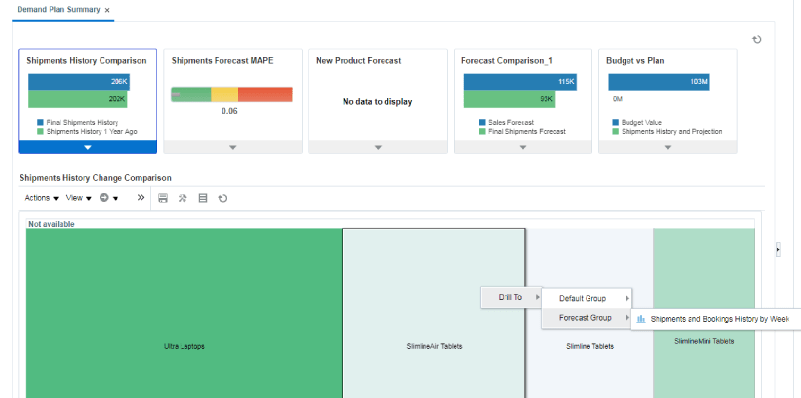
Task: Click the Final Shipments Forecast legend swatch
Action: coord(482,131)
